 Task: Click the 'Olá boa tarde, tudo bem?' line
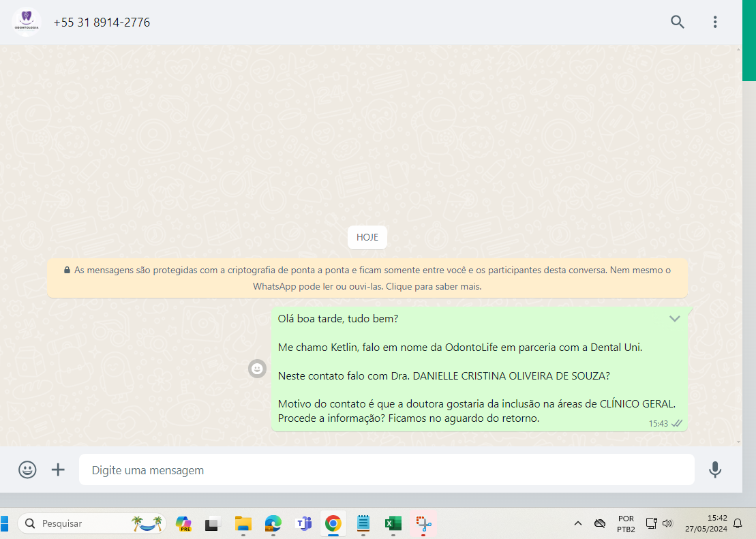338,319
